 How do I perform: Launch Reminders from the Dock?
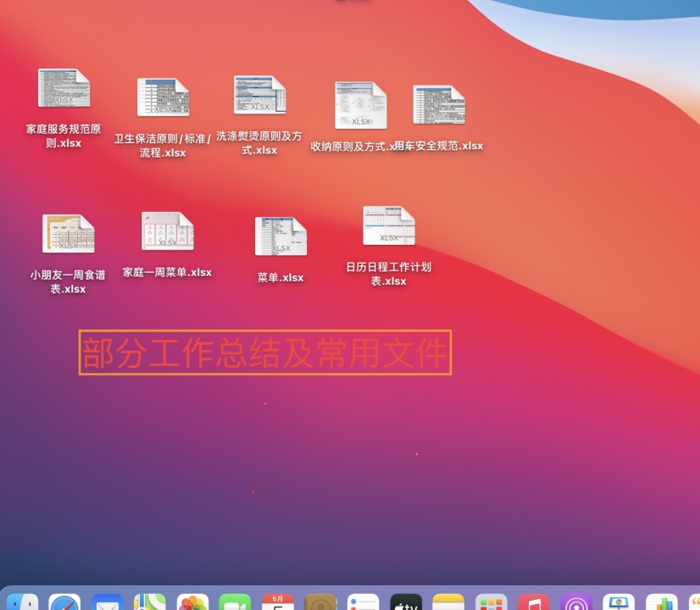click(363, 602)
